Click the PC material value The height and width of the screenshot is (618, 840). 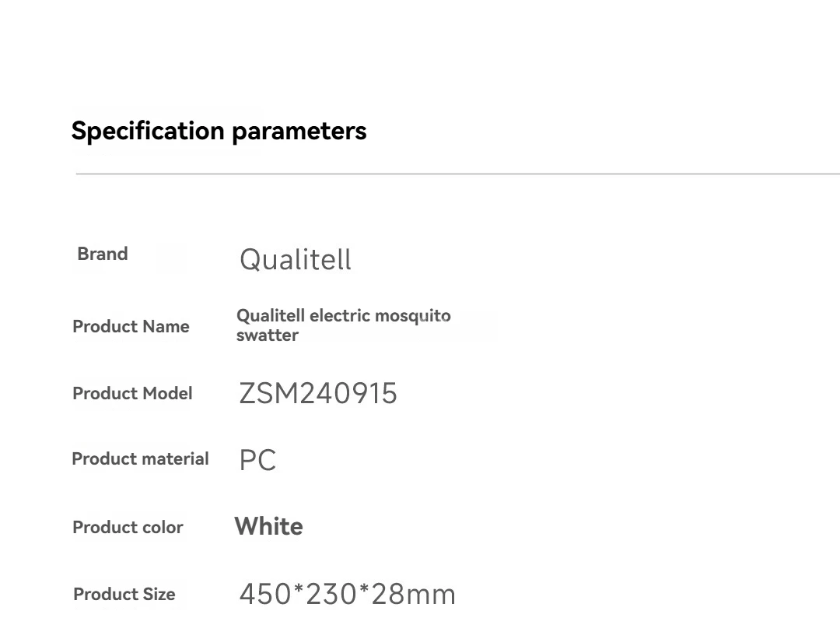(257, 460)
